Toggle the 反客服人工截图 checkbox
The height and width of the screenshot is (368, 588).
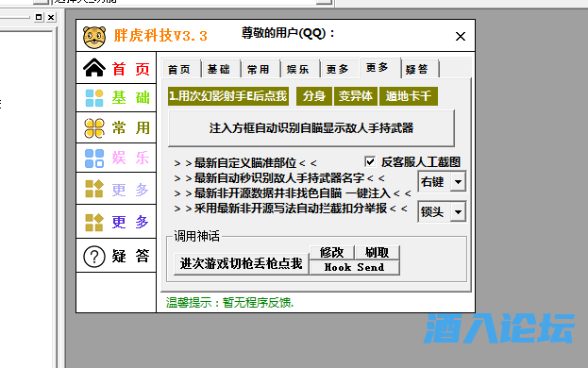370,161
